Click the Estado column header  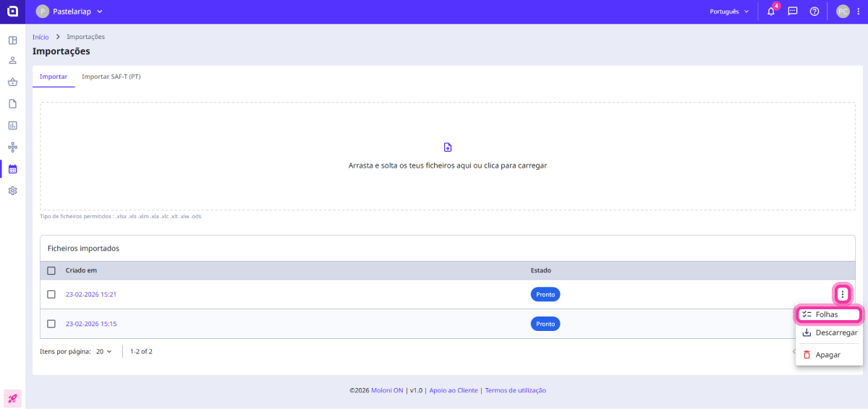(541, 271)
